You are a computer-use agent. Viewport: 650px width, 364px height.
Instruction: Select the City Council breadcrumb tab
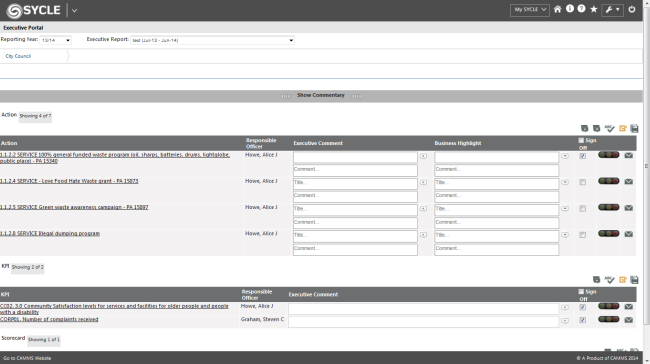18,56
